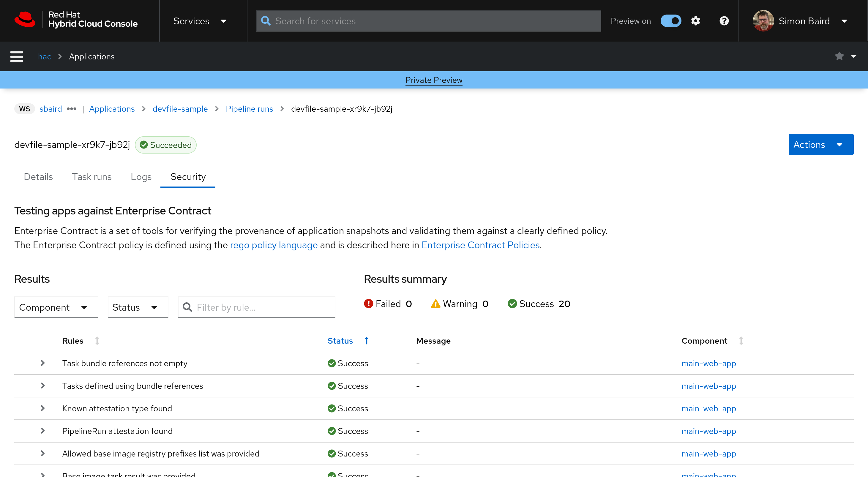Click the Status column sort arrow
The image size is (868, 477).
click(x=367, y=341)
